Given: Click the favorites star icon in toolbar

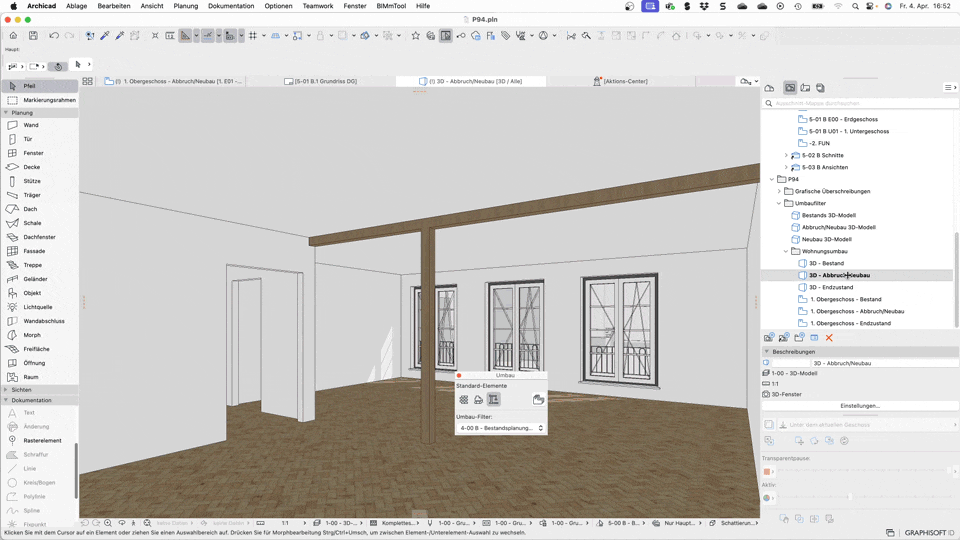Looking at the screenshot, I should click(x=416, y=36).
